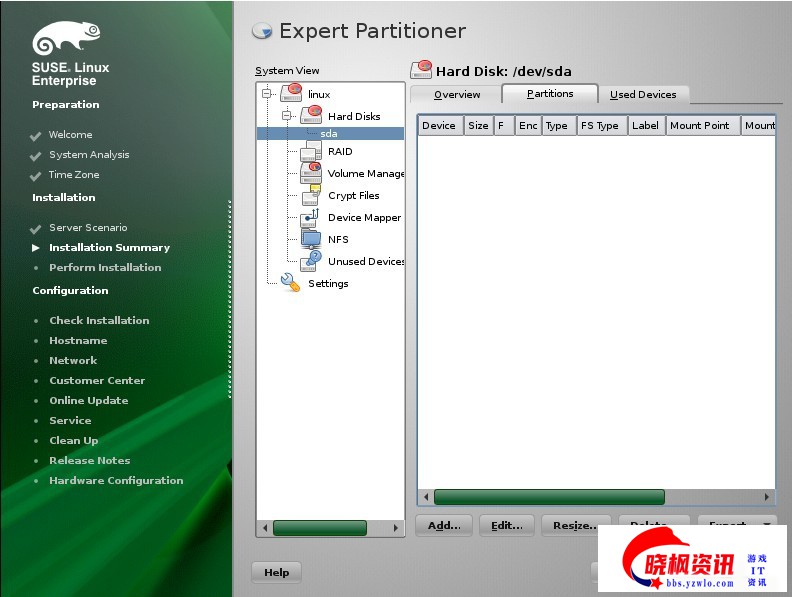
Task: Click the Hard Disks drive icon
Action: tap(311, 116)
